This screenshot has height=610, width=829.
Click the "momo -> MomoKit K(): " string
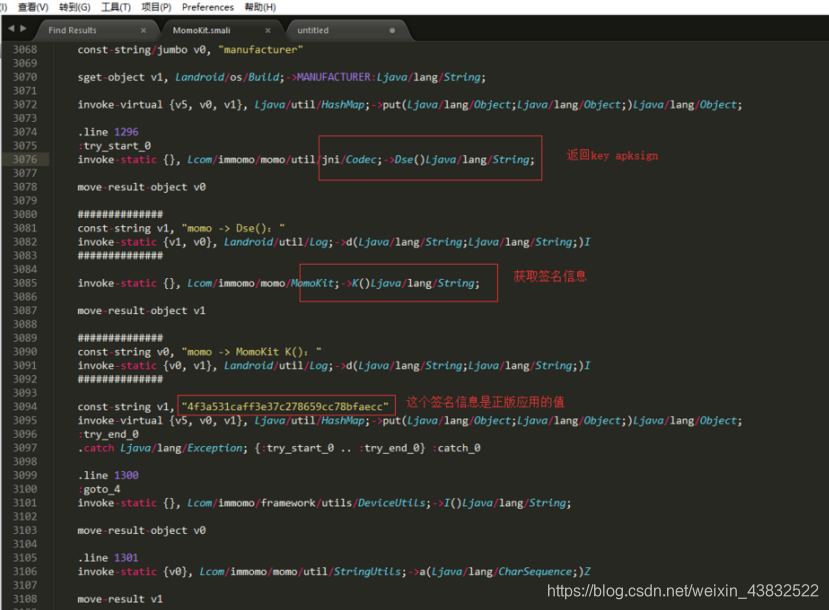[x=251, y=352]
